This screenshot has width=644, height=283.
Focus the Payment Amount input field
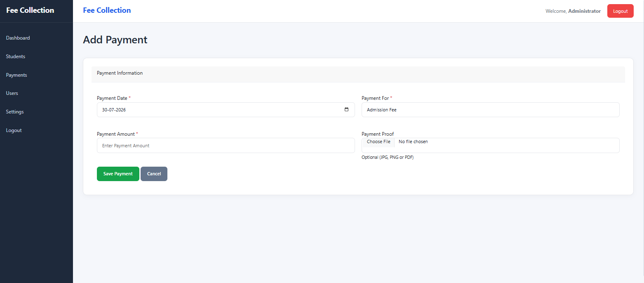click(226, 146)
